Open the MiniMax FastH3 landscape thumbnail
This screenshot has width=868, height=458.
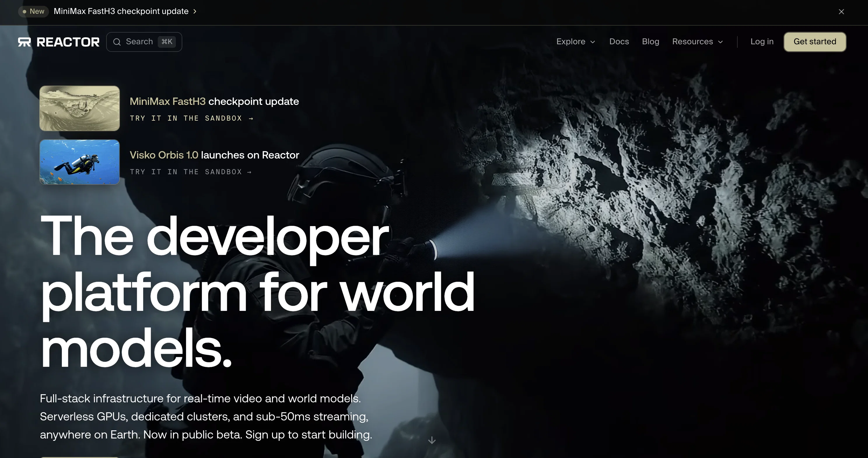tap(80, 108)
